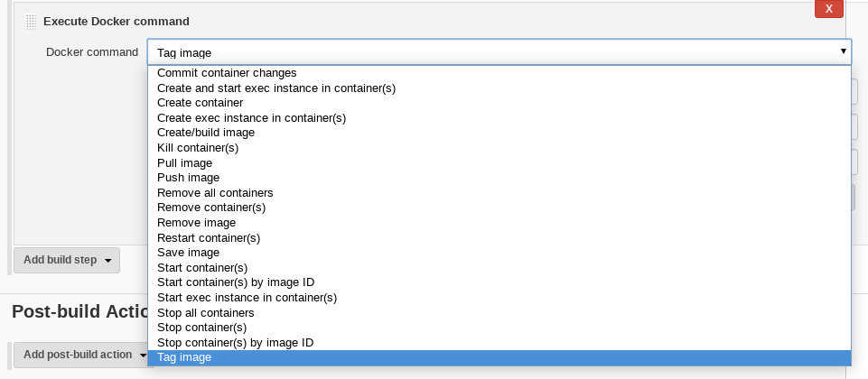Choose Start container(s) by image ID
868x379 pixels.
pos(499,282)
